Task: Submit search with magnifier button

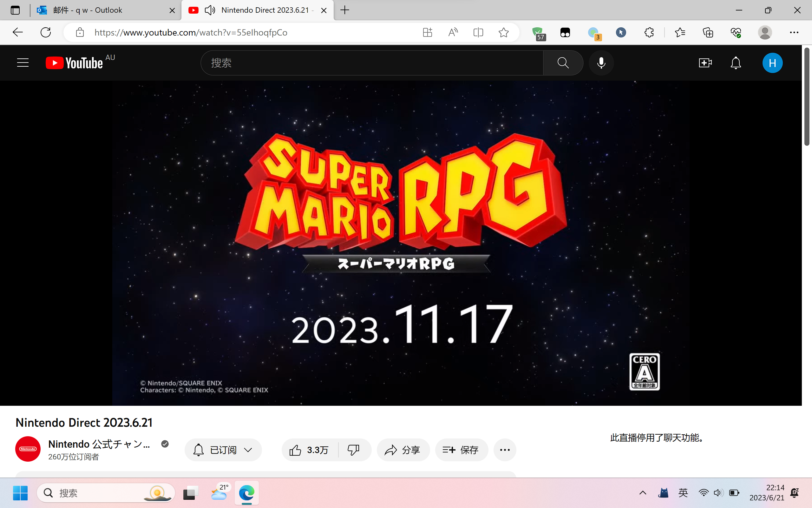Action: 563,63
